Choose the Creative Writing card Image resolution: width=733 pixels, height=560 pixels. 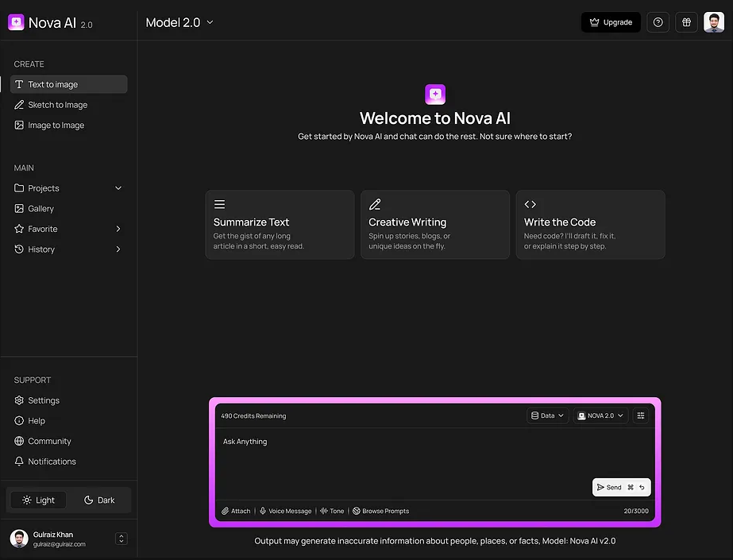[x=434, y=224]
